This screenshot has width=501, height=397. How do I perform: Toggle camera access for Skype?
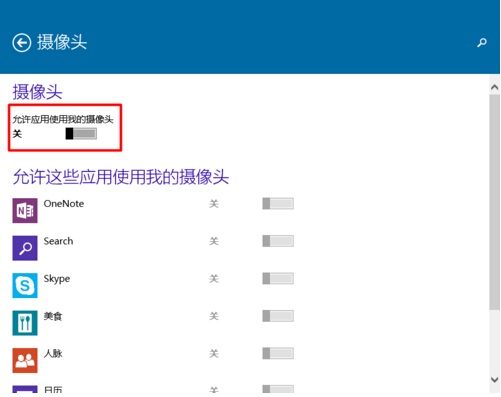tap(278, 278)
